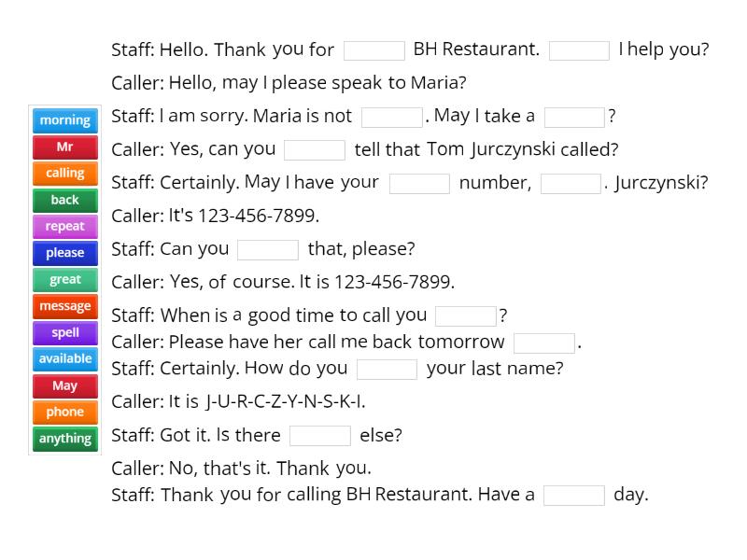Click the blank after 'Maria is not'
This screenshot has height=560, width=747.
[x=392, y=117]
